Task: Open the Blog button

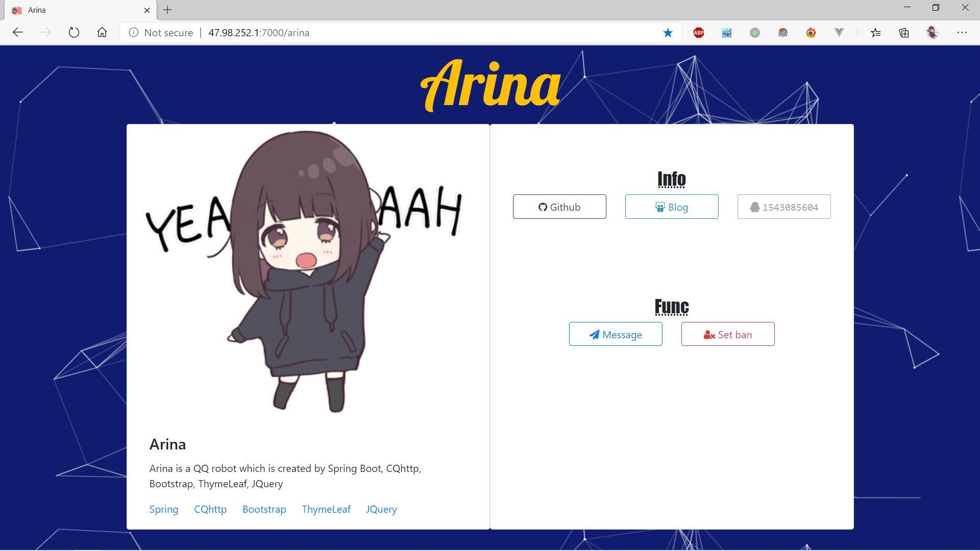Action: click(672, 207)
